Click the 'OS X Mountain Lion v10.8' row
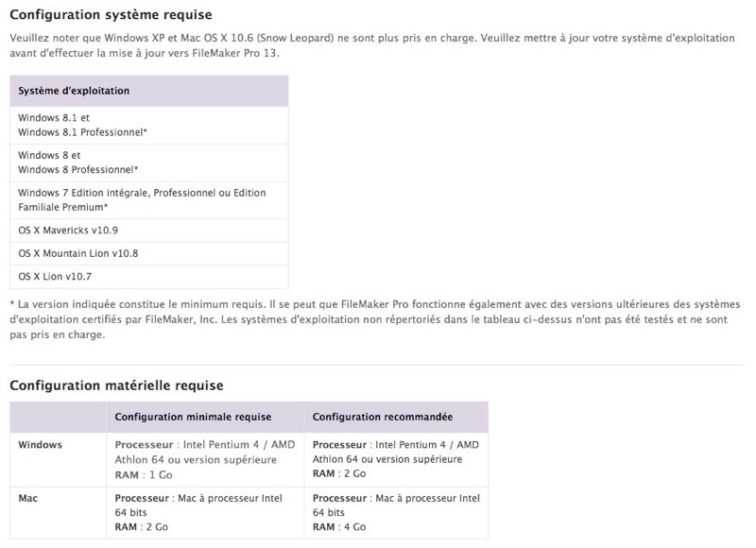The width and height of the screenshot is (756, 548). tap(149, 253)
